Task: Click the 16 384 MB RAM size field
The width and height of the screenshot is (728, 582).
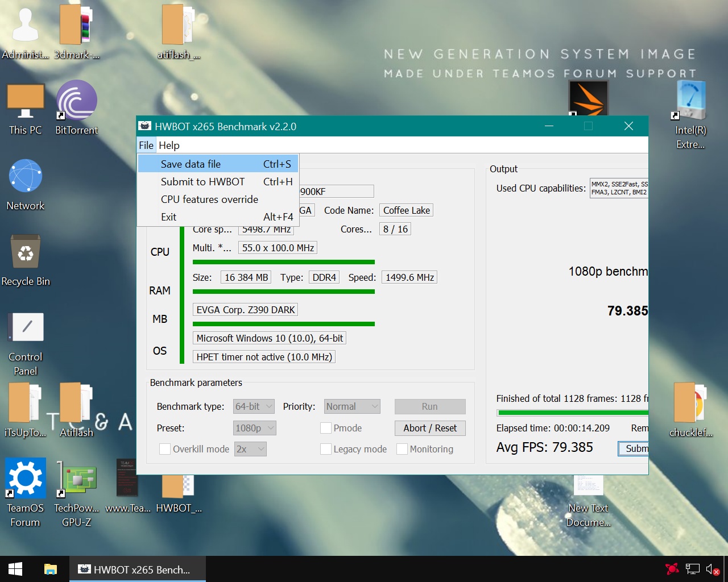Action: pyautogui.click(x=246, y=277)
